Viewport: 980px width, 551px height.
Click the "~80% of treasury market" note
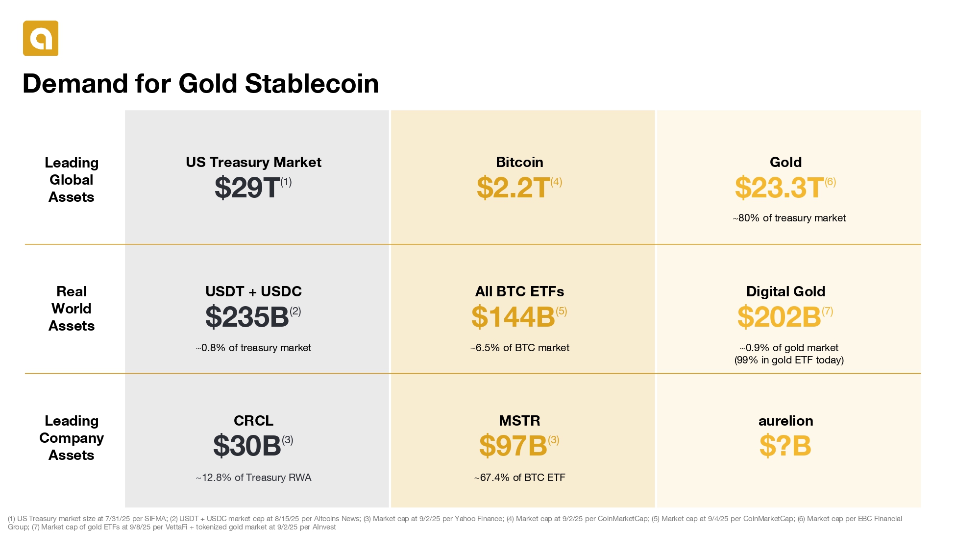tap(789, 218)
